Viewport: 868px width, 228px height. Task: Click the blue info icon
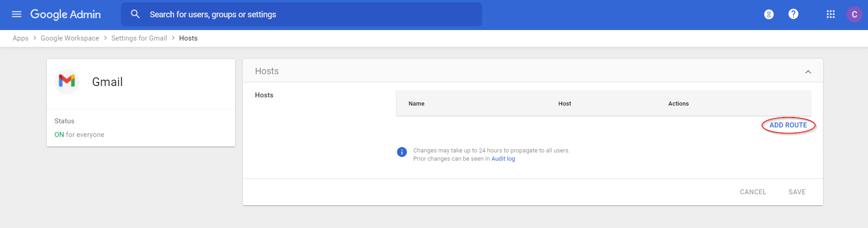click(x=402, y=152)
